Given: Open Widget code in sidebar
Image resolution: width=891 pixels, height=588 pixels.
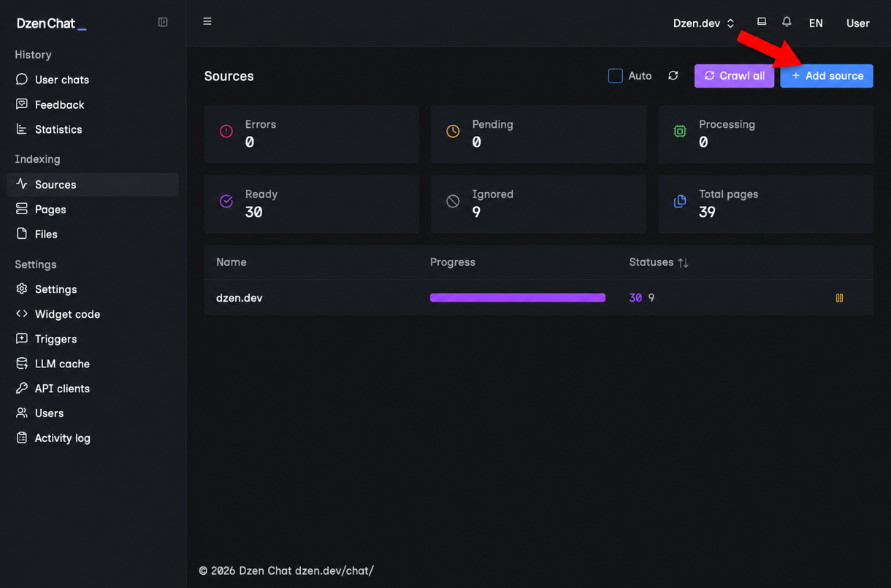Looking at the screenshot, I should click(93, 314).
